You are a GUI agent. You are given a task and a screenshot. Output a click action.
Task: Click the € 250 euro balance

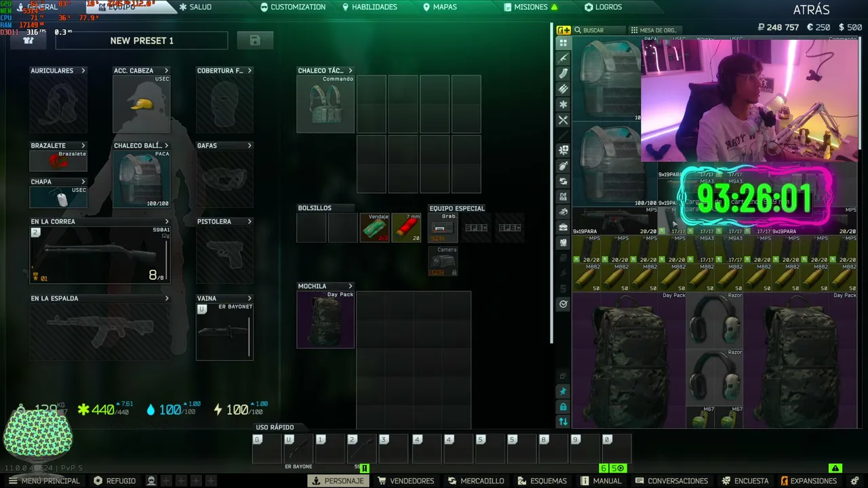coord(818,28)
